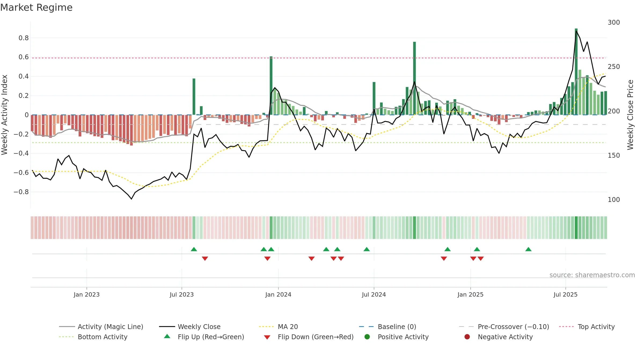
Task: Toggle the Bottom Activity legend entry
Action: coord(93,337)
